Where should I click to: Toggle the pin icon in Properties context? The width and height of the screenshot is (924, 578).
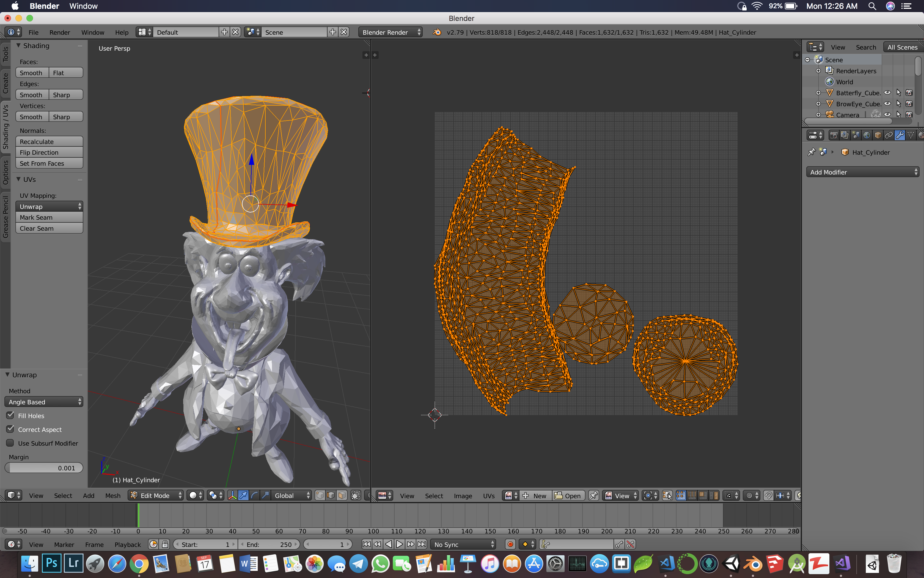[811, 152]
